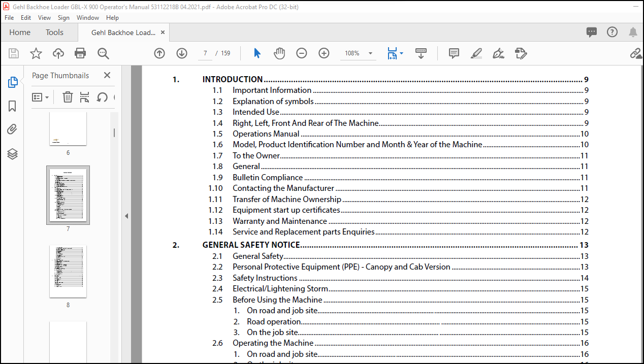Rotate pages counterclockwise in thumbnails panel
The height and width of the screenshot is (364, 644).
coord(102,97)
